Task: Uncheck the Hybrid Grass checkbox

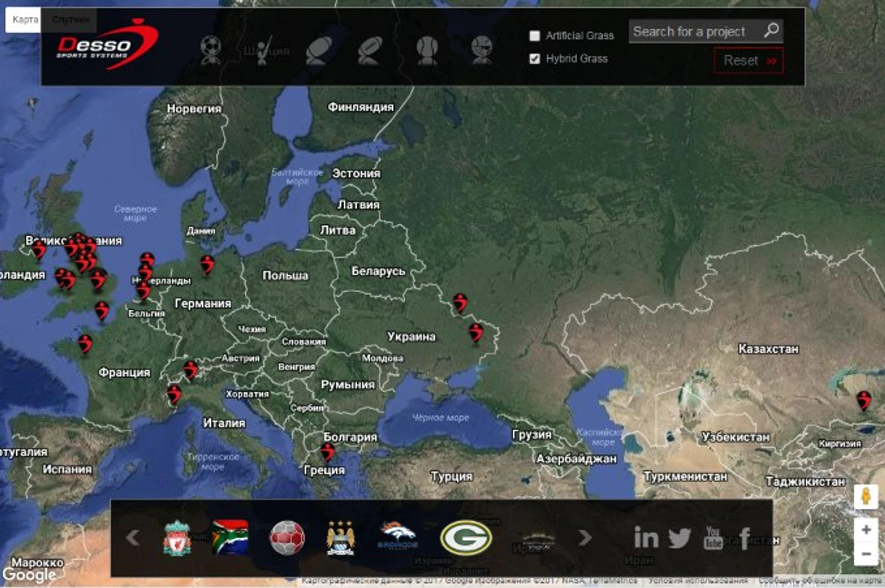Action: click(x=535, y=59)
